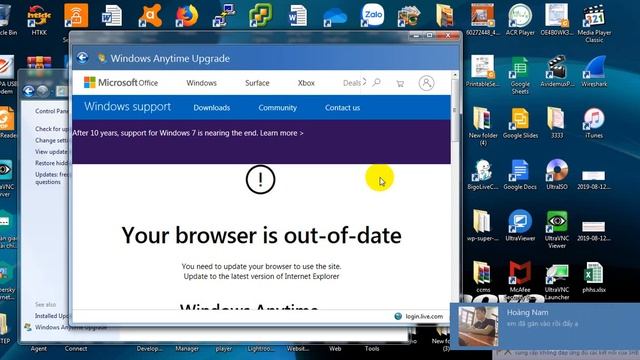Viewport: 640px width, 360px height.
Task: Click Windows support heading link
Action: point(127,107)
